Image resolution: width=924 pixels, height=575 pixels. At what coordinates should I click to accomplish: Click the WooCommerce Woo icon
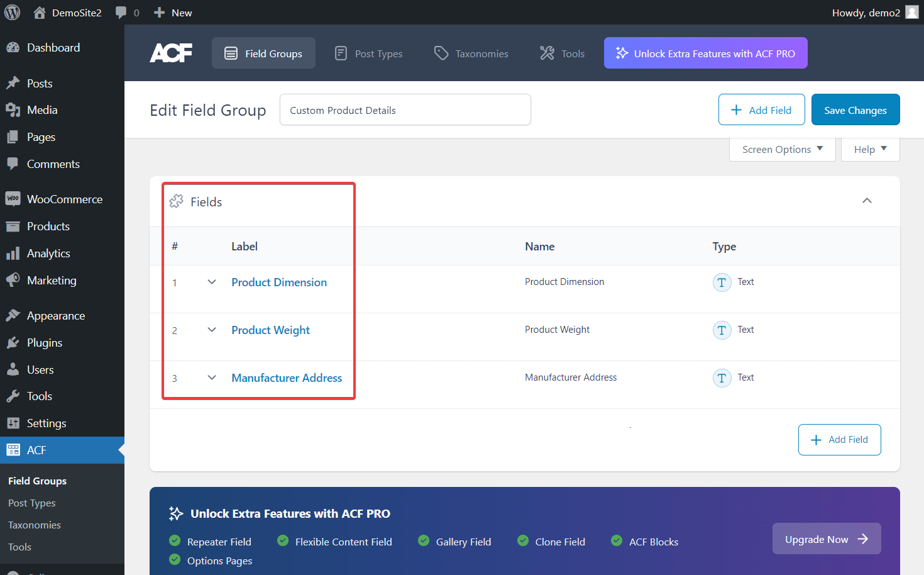tap(13, 199)
